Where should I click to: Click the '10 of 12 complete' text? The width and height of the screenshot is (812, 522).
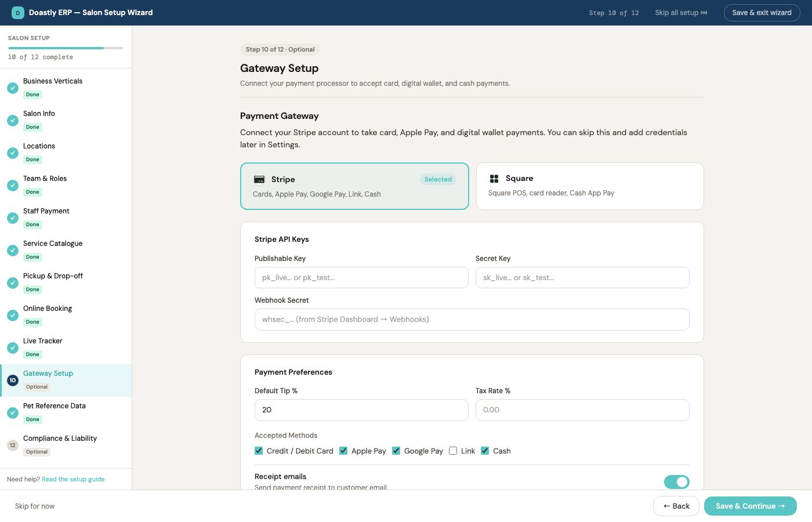tap(41, 57)
